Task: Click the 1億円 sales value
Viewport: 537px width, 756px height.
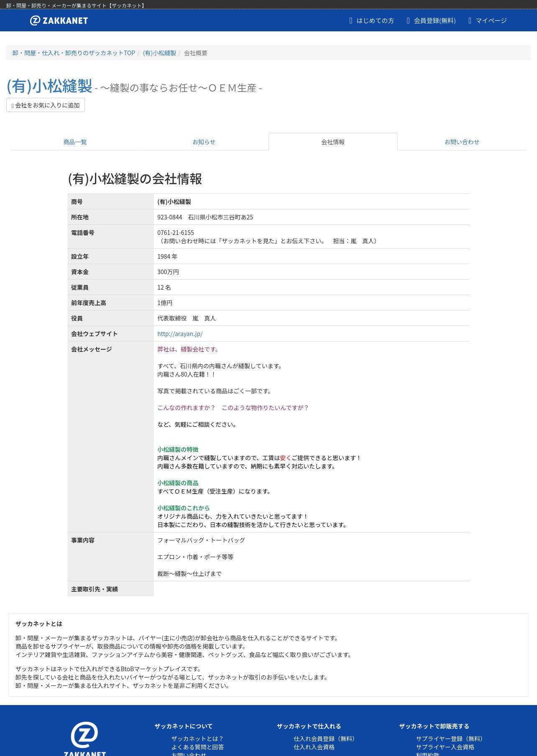Action: (165, 303)
